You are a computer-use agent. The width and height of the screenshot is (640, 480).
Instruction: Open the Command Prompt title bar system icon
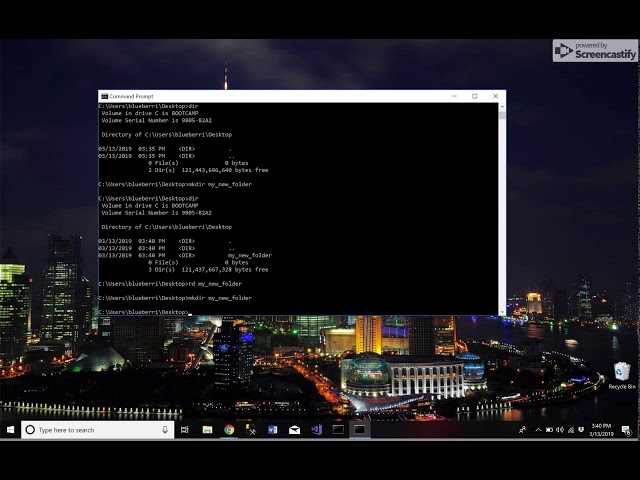[104, 96]
